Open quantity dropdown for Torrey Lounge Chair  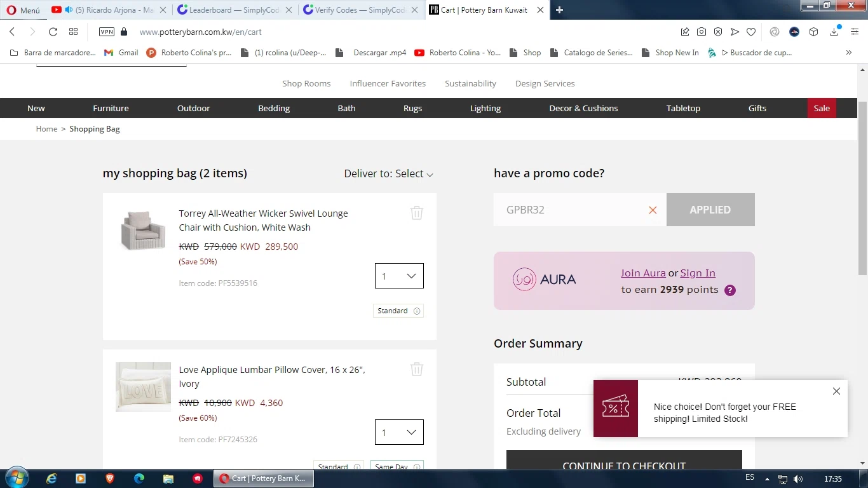399,276
